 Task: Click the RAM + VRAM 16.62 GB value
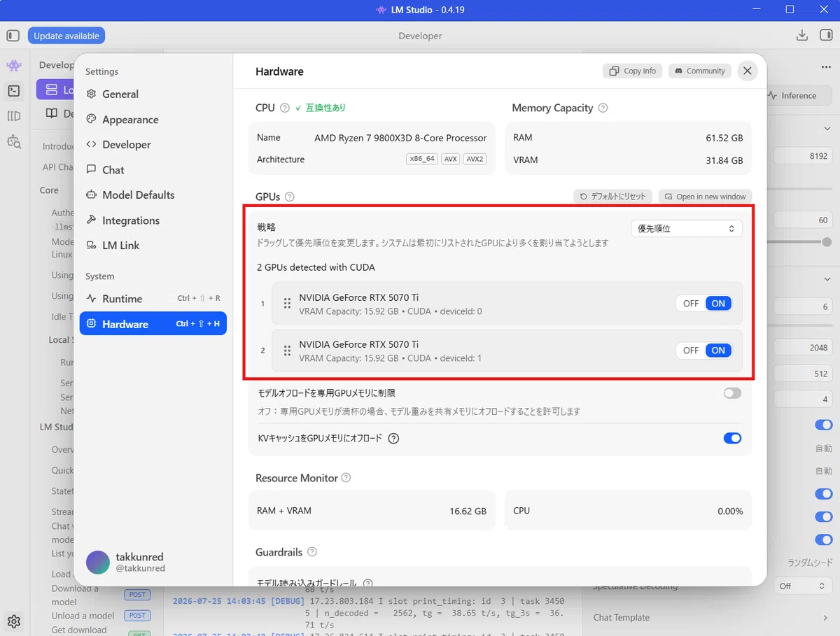(x=468, y=511)
